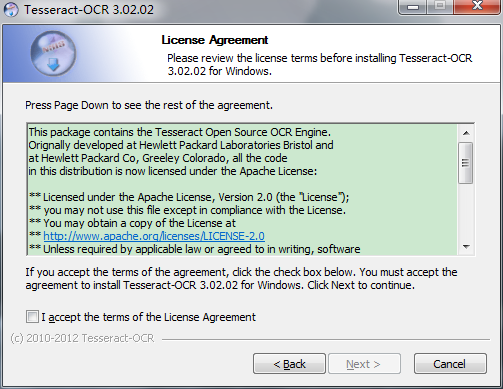Click the Press Page Down instruction text

149,105
